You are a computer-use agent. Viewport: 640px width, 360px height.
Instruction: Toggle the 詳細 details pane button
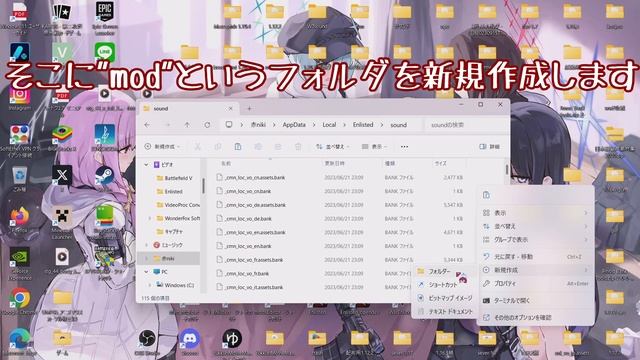(x=490, y=147)
